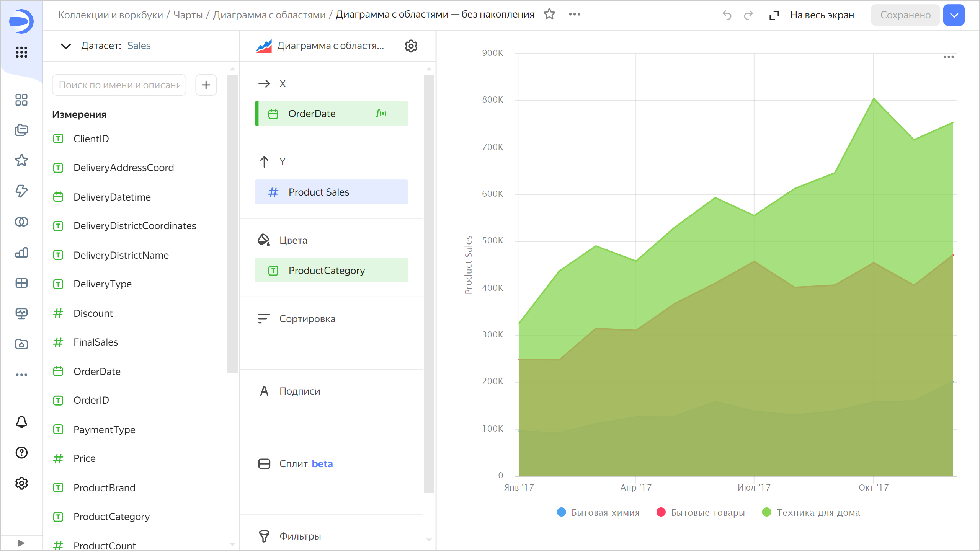Open notifications bell in sidebar
The height and width of the screenshot is (551, 980).
(21, 422)
